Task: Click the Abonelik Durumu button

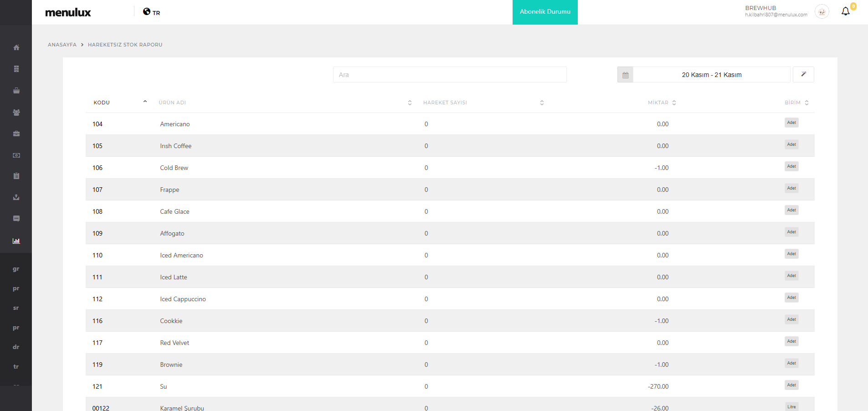Action: (545, 12)
